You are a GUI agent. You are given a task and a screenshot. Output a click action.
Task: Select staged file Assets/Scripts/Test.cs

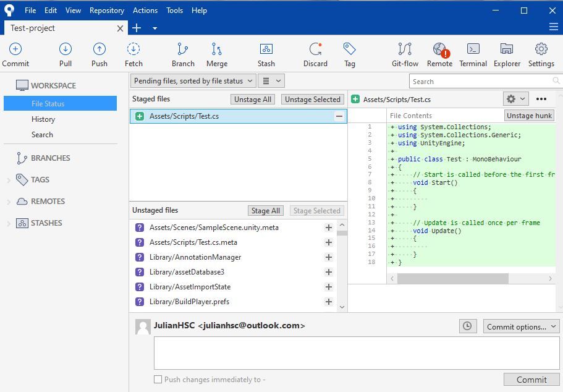click(x=239, y=116)
